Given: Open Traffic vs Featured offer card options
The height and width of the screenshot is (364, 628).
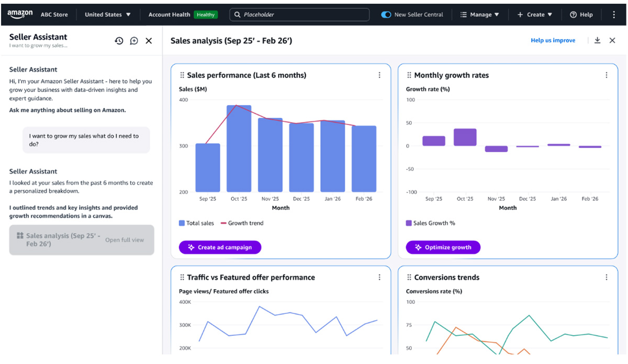Looking at the screenshot, I should click(x=379, y=278).
